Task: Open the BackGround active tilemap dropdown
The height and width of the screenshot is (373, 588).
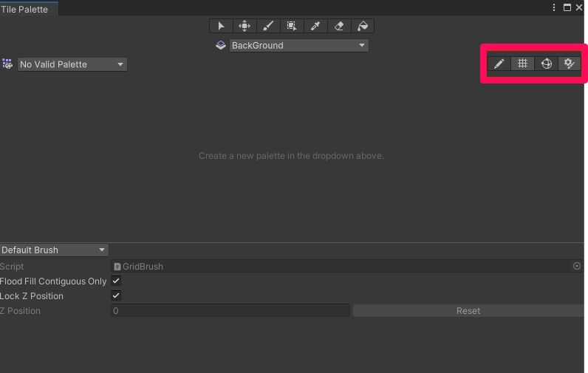Action: click(299, 45)
